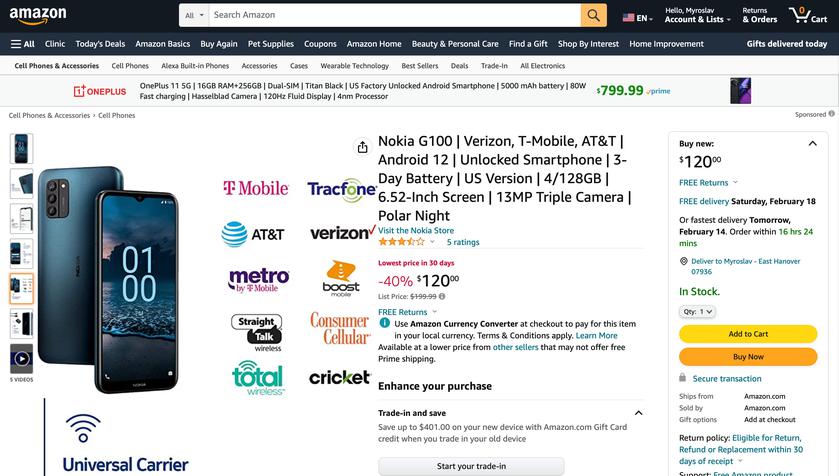The height and width of the screenshot is (476, 839).
Task: Select the first product image thumbnail
Action: (21, 149)
